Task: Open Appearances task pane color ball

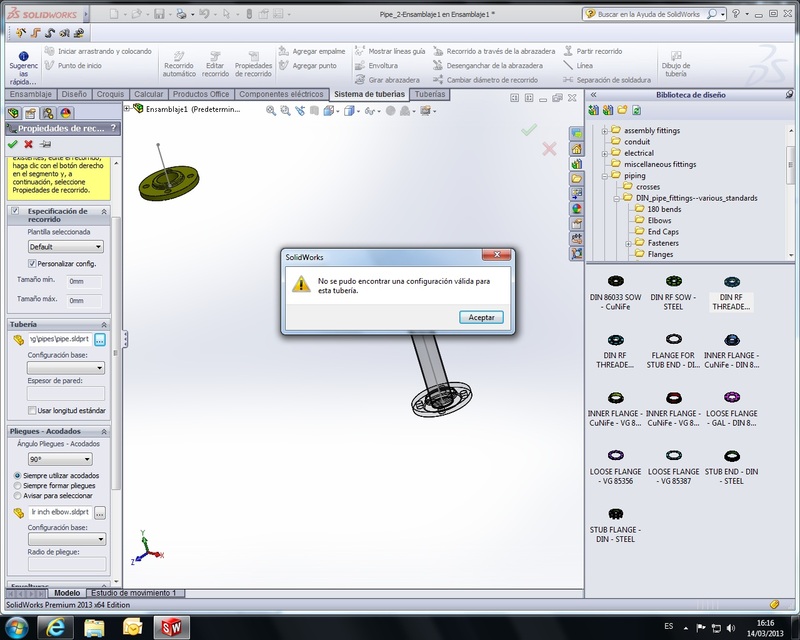Action: [x=577, y=208]
